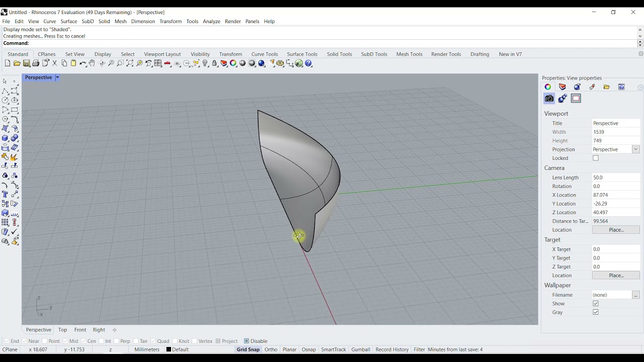Select the Pan hand tool
The width and height of the screenshot is (644, 362).
92,63
